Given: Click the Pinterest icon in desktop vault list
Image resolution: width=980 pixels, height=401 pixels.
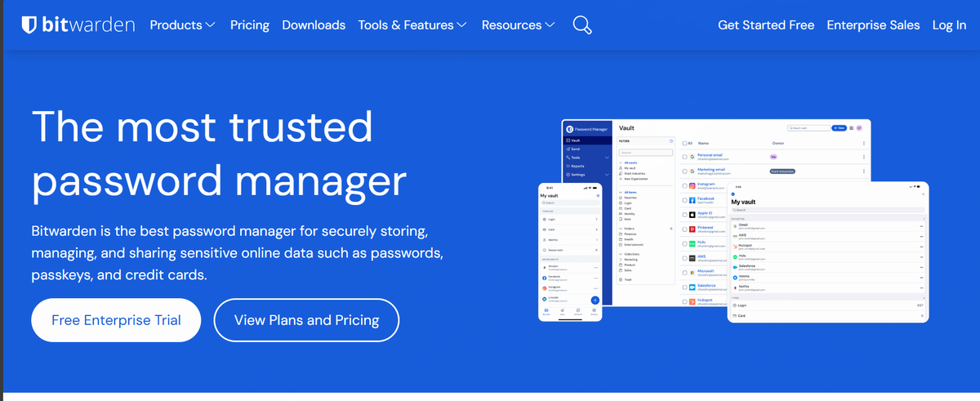Looking at the screenshot, I should 692,229.
